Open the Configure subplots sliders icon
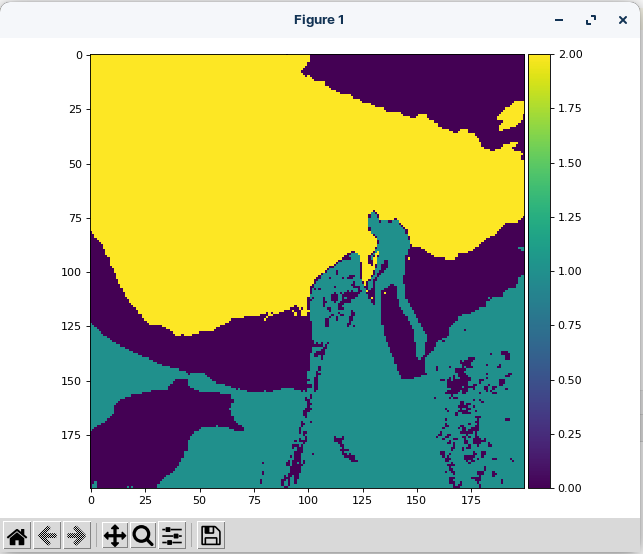This screenshot has height=554, width=643. click(172, 536)
